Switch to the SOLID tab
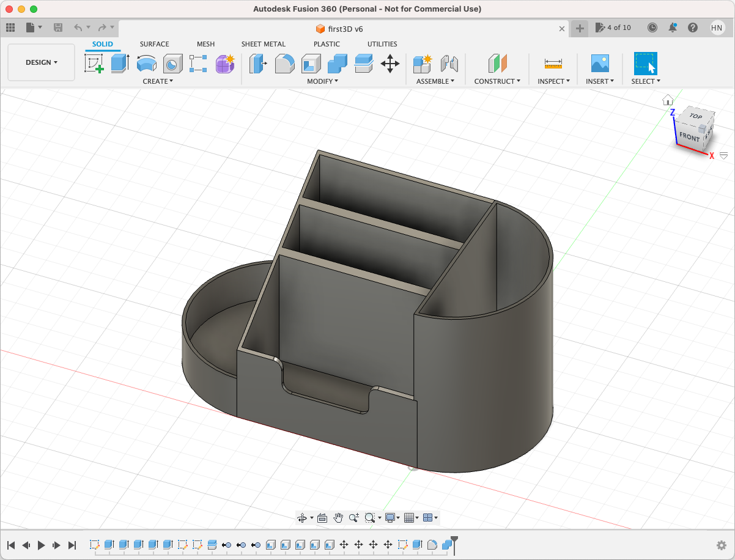The width and height of the screenshot is (735, 560). click(103, 44)
